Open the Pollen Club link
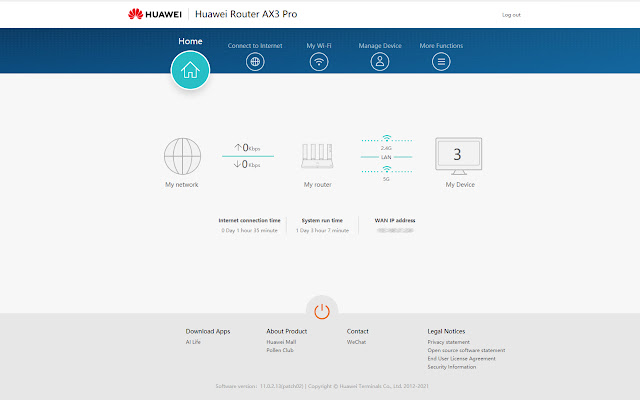 point(280,350)
